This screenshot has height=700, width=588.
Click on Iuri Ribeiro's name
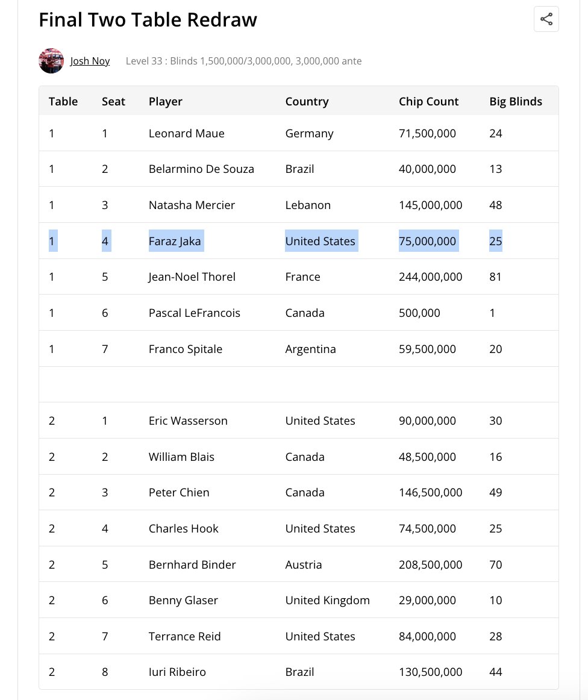click(x=177, y=672)
